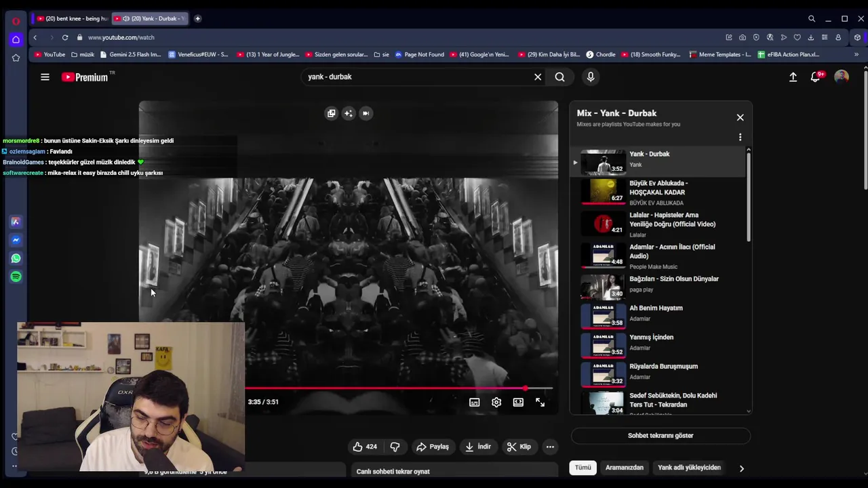Click Sohbet tekrarını göster button
Image resolution: width=868 pixels, height=488 pixels.
(x=660, y=436)
